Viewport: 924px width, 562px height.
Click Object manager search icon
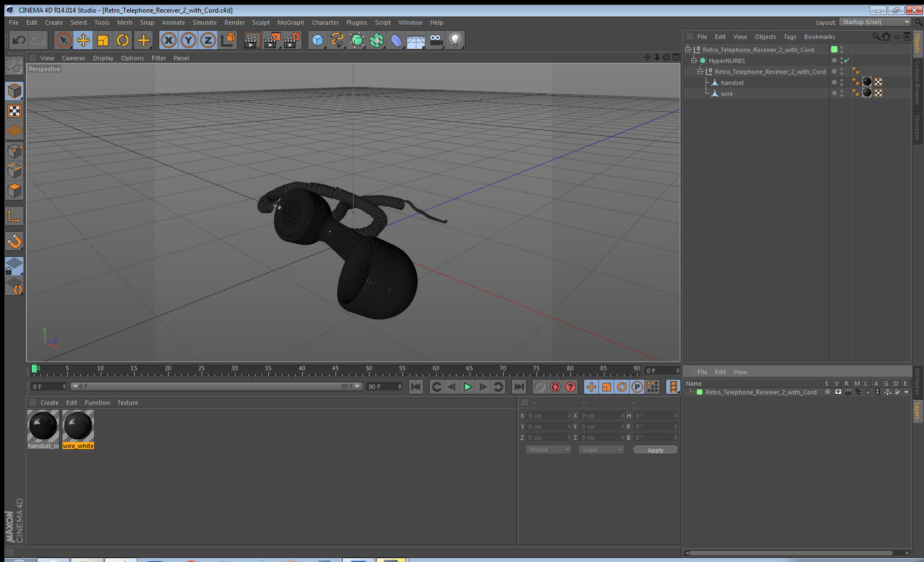pyautogui.click(x=876, y=37)
